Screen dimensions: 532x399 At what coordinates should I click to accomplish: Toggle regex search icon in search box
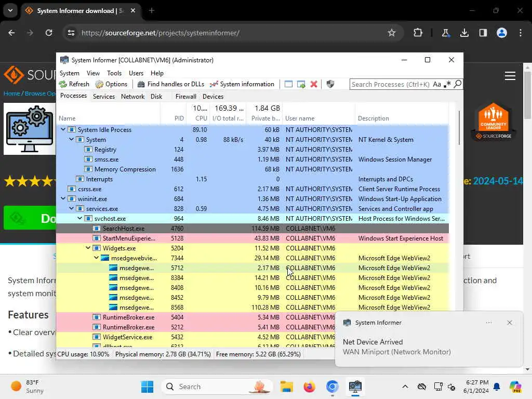(x=447, y=84)
